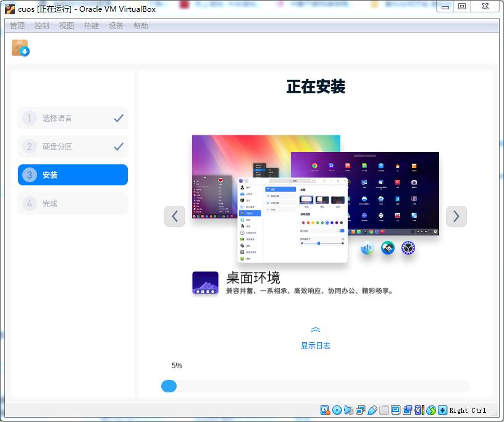Click the hard disk activity status icon
Viewport: 504px width, 422px height.
324,410
